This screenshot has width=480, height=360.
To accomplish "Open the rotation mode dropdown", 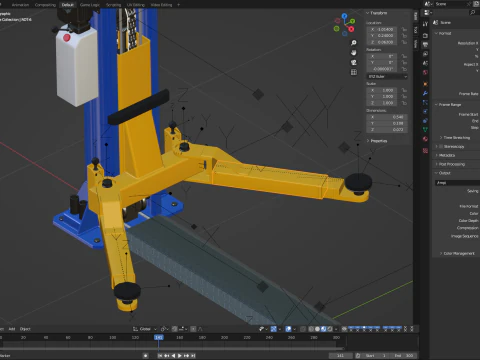I will 387,77.
